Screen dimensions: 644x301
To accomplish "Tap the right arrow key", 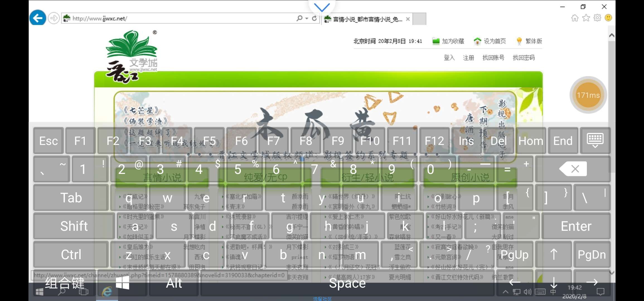I will point(592,283).
